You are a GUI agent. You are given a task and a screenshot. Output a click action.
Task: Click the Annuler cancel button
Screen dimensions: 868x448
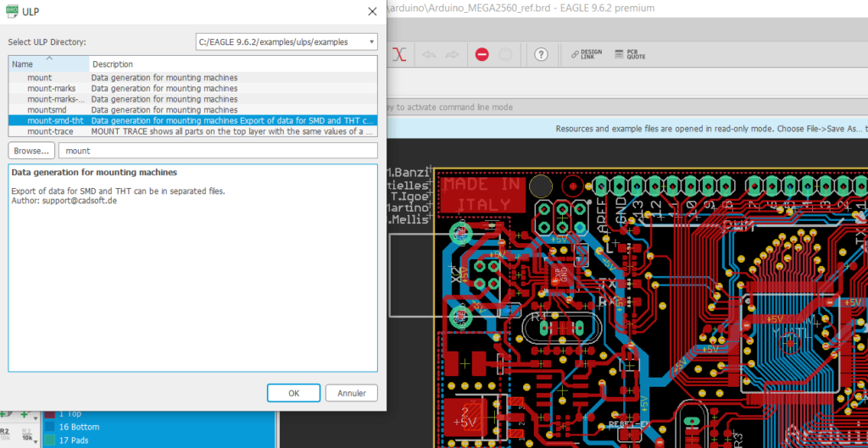pos(352,393)
